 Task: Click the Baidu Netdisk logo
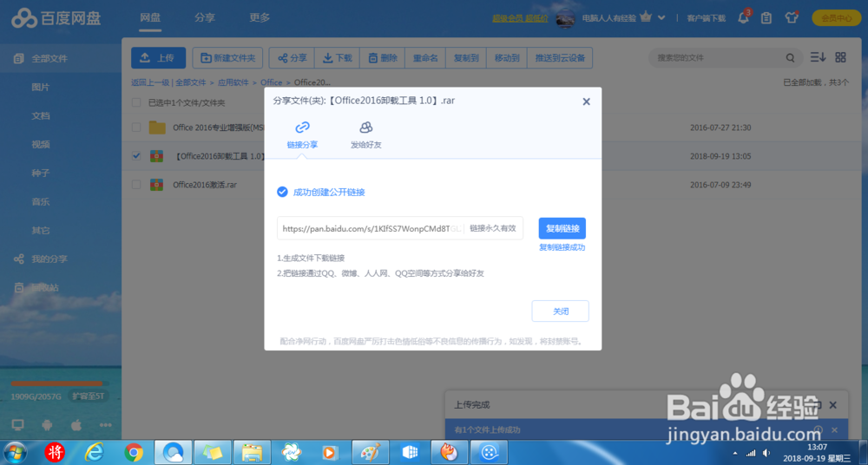[56, 17]
